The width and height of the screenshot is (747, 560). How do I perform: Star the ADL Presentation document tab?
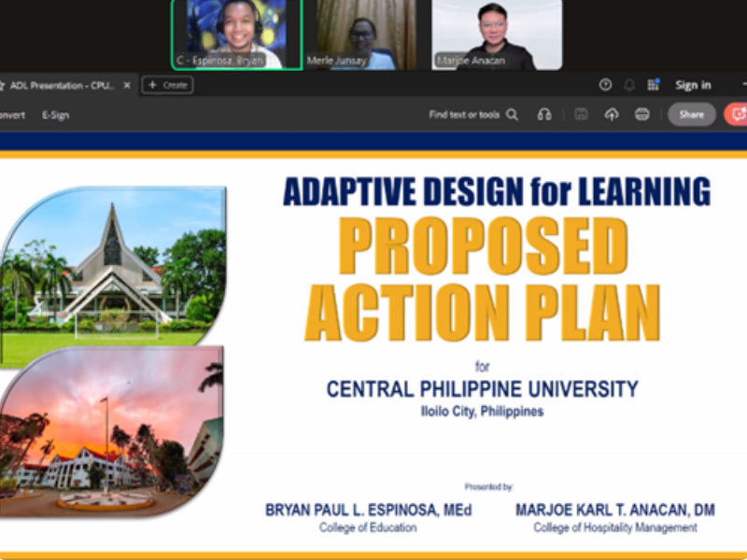3,85
